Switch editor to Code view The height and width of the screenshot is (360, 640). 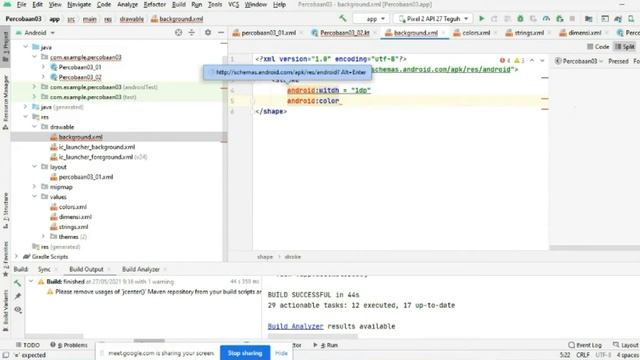point(598,47)
